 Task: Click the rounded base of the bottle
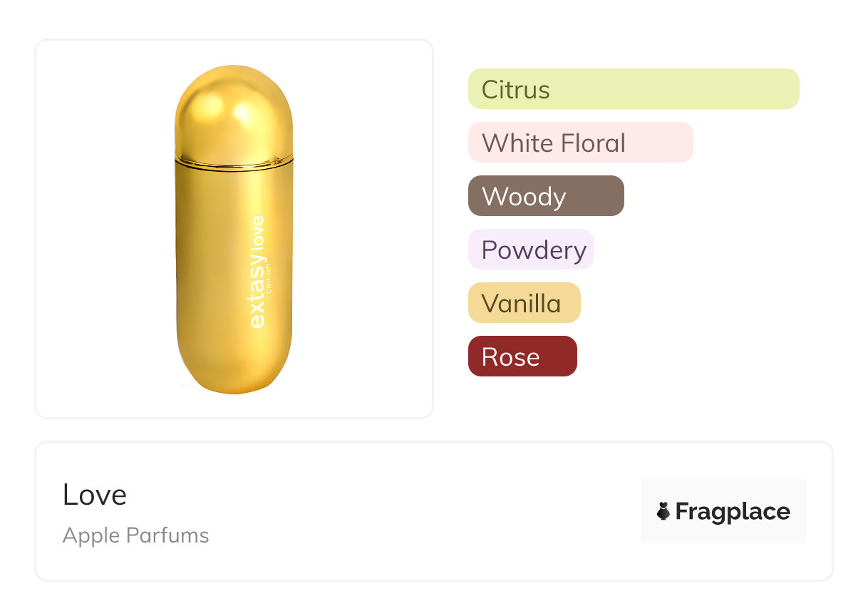(x=234, y=374)
